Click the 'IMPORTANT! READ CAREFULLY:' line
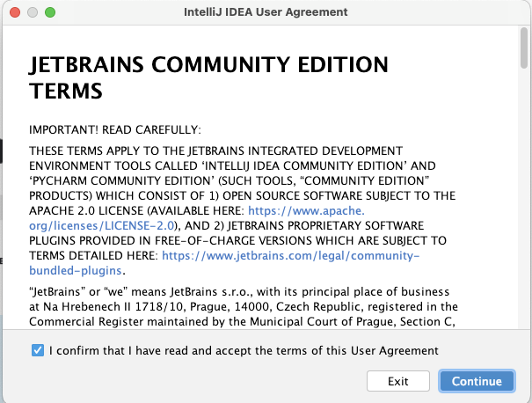This screenshot has width=532, height=403. click(115, 129)
